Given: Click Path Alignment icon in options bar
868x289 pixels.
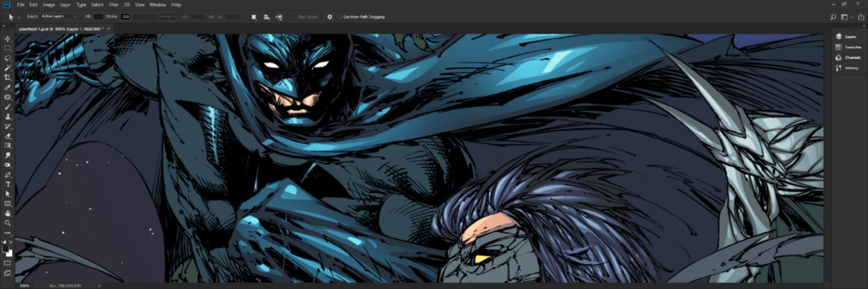Looking at the screenshot, I should click(266, 17).
